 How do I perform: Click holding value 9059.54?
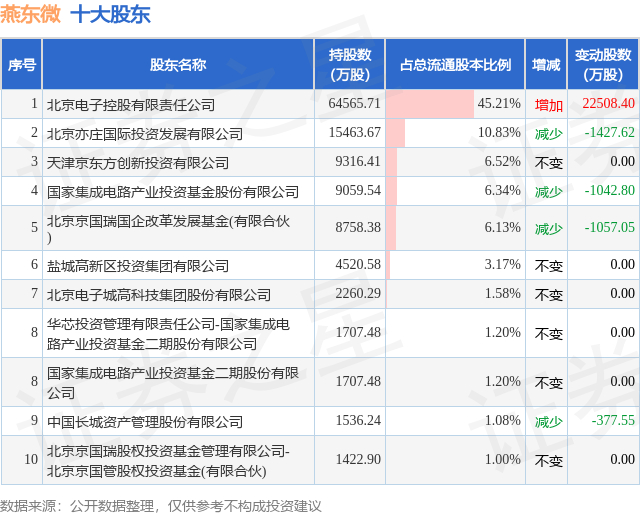pyautogui.click(x=358, y=190)
